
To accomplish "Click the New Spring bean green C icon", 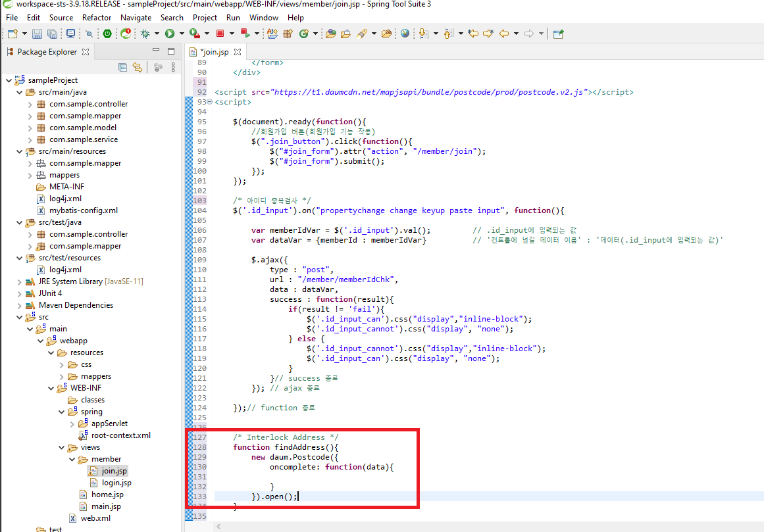I will pos(303,34).
